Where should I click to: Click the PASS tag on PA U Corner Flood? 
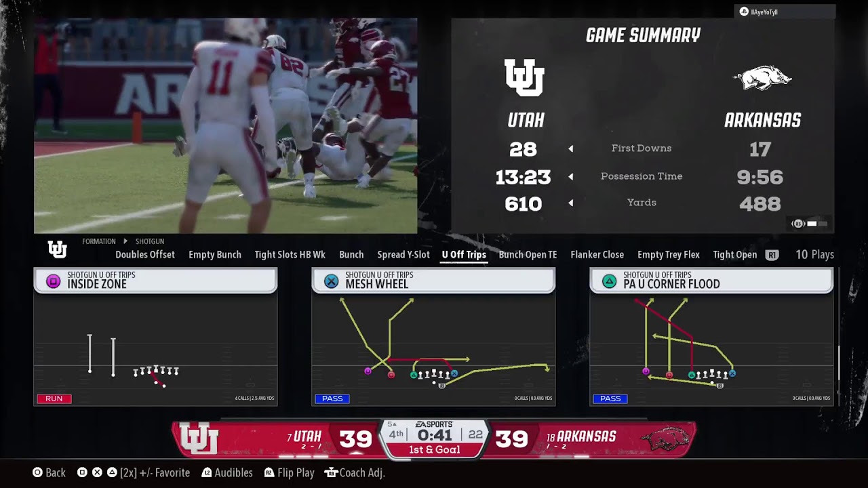coord(610,399)
